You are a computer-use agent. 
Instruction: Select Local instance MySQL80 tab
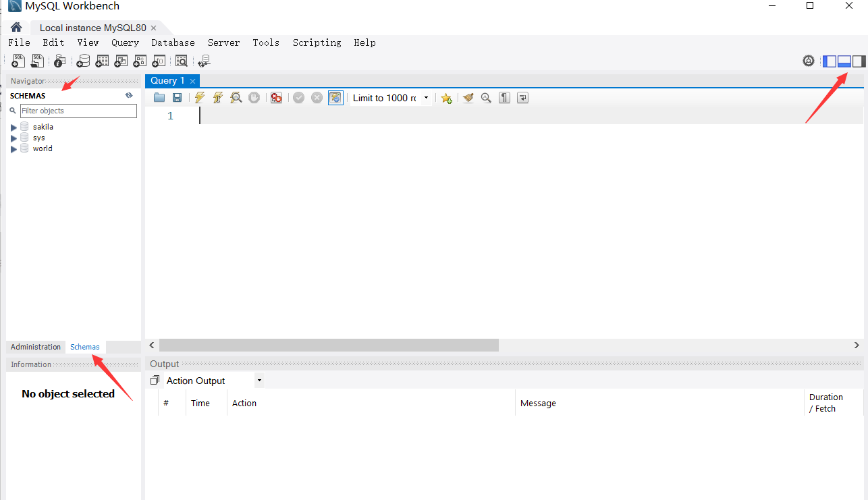(93, 28)
